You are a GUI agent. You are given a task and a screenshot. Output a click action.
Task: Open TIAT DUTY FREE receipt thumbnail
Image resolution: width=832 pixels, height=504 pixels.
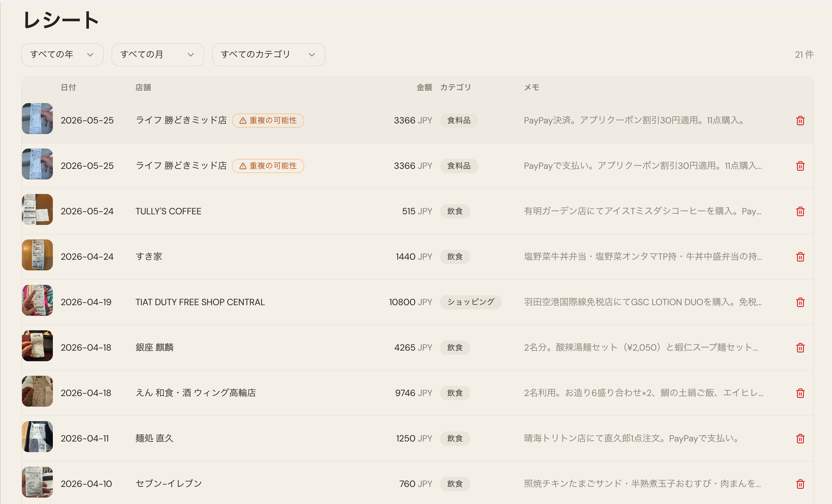click(x=37, y=300)
